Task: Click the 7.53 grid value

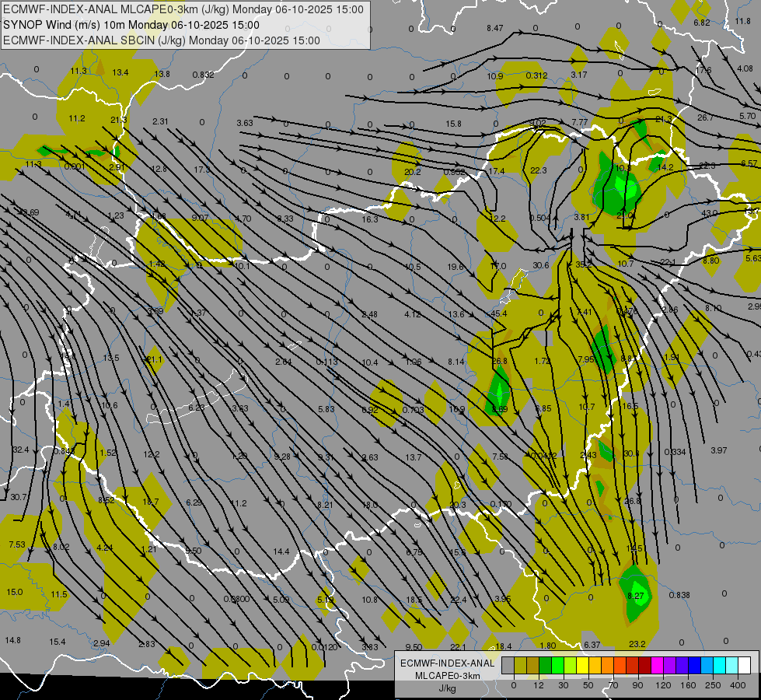Action: pos(17,544)
